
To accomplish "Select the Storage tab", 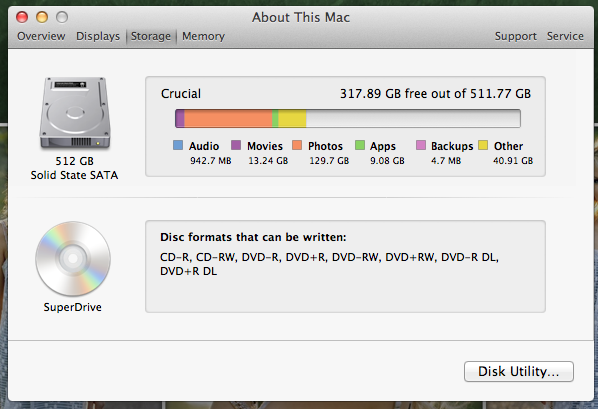I will point(151,37).
